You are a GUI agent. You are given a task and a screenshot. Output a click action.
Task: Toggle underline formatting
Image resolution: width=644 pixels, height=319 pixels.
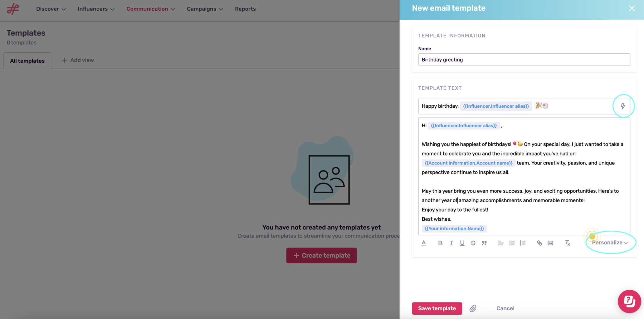click(x=462, y=243)
